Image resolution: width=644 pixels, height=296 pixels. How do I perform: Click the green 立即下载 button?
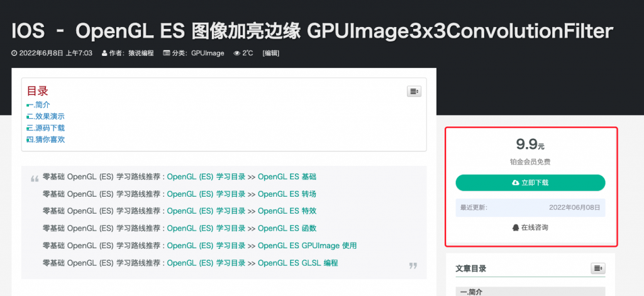530,183
